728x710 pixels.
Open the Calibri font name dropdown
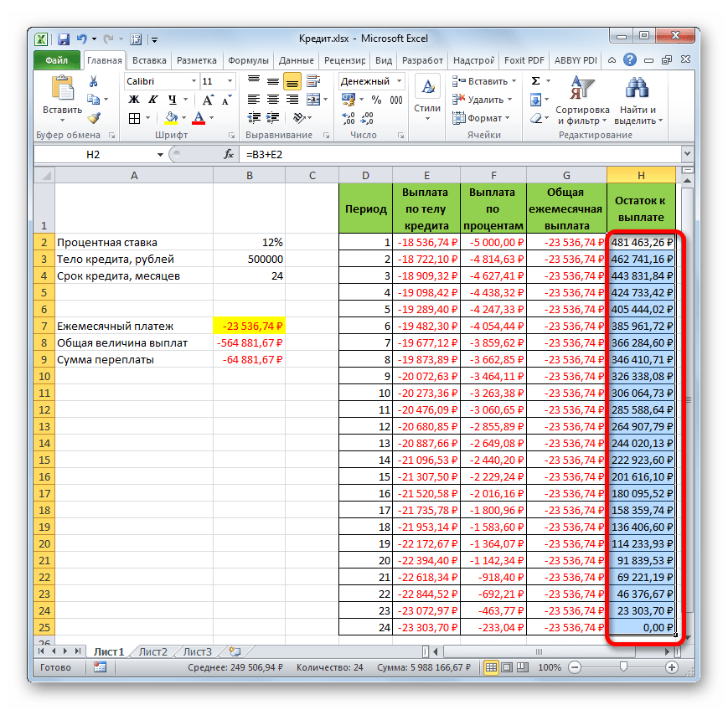[194, 81]
